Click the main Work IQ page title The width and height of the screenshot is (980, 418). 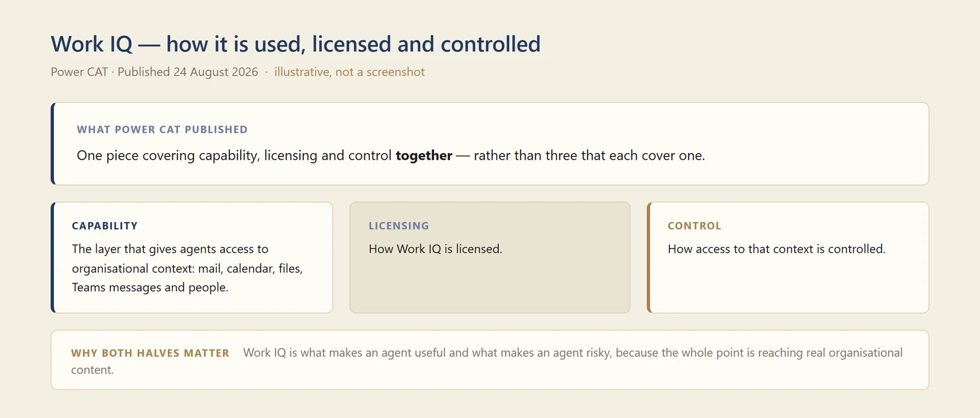pos(295,44)
